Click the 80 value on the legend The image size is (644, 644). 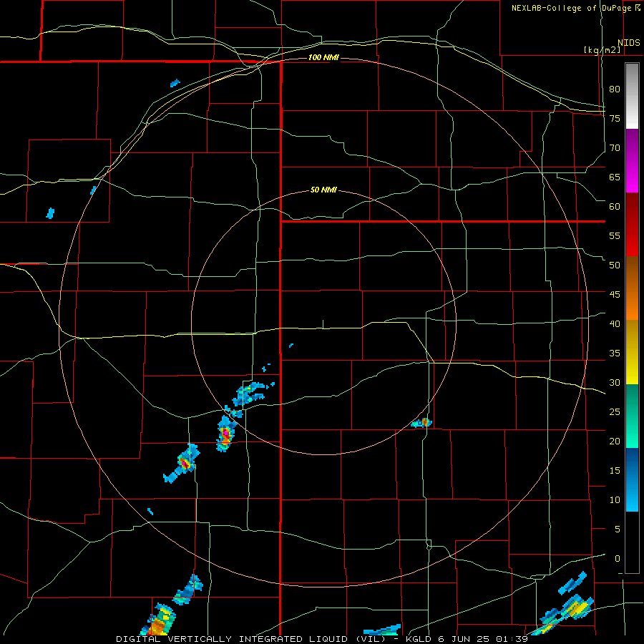point(615,89)
